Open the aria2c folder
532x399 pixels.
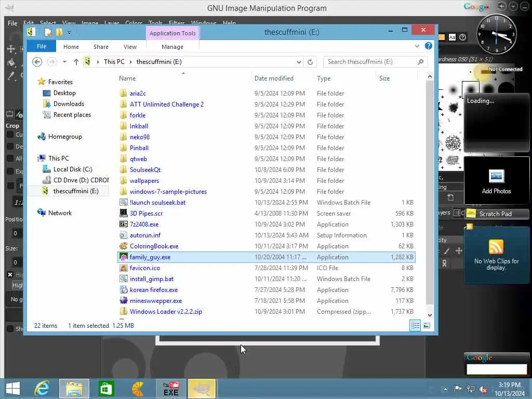138,94
